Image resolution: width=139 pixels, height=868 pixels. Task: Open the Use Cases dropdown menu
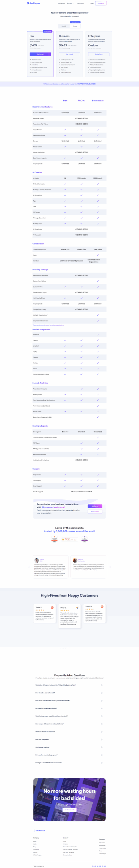coord(61,3)
